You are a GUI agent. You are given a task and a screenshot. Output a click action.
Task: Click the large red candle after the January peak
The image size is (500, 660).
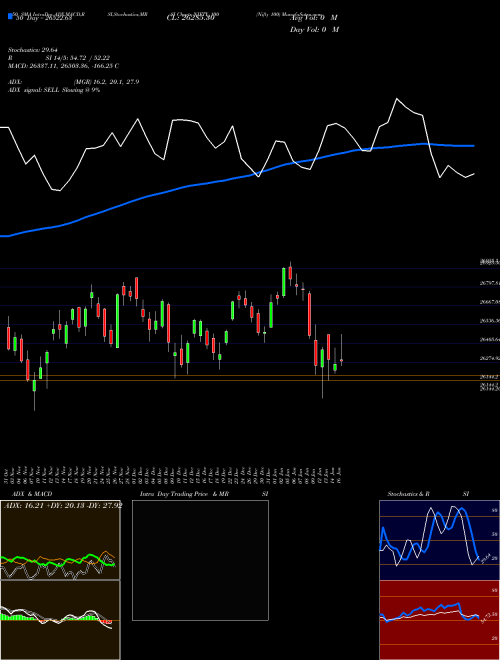[310, 314]
